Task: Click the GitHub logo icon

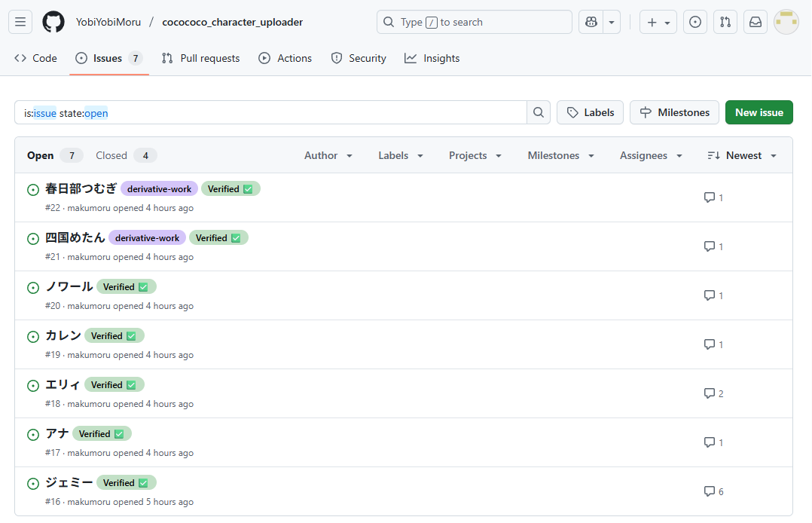Action: (53, 22)
